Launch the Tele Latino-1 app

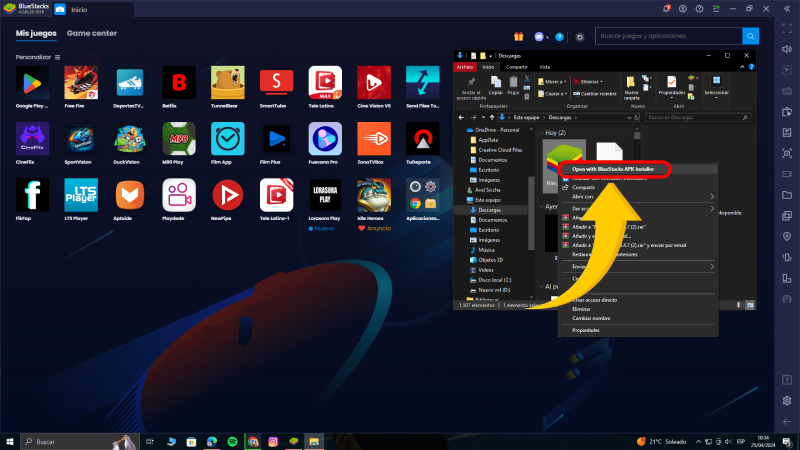276,195
